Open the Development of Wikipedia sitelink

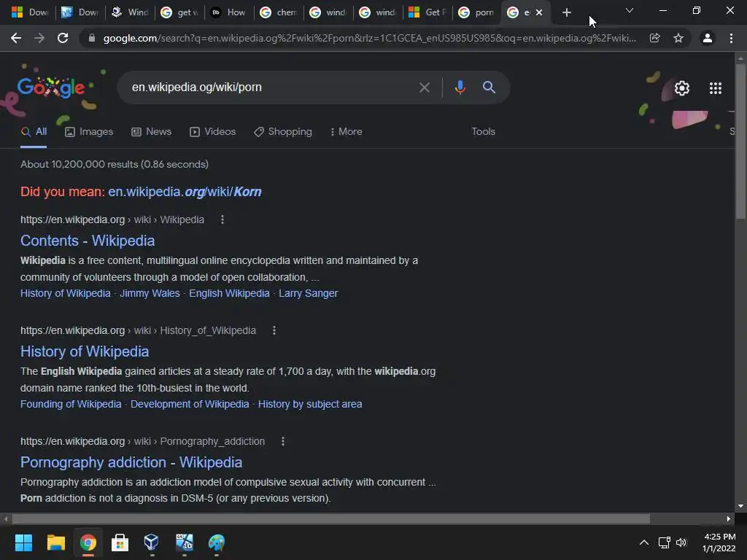(190, 404)
